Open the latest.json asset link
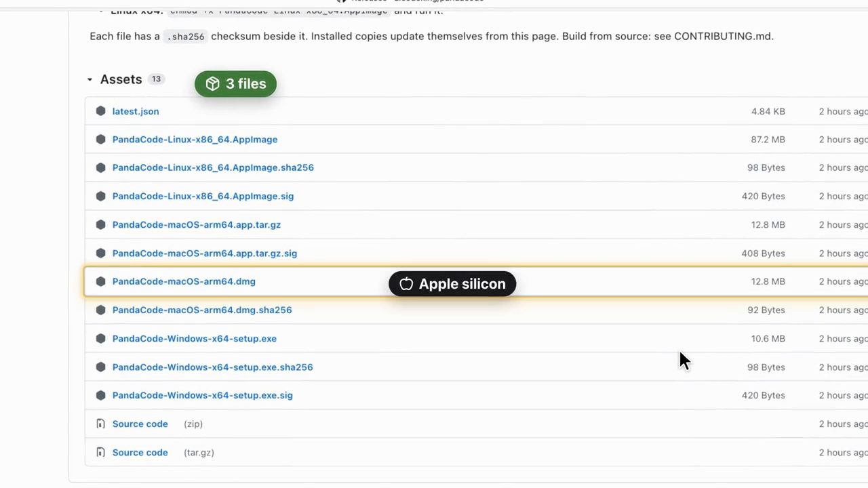Screen dimensions: 868x488 [136, 111]
